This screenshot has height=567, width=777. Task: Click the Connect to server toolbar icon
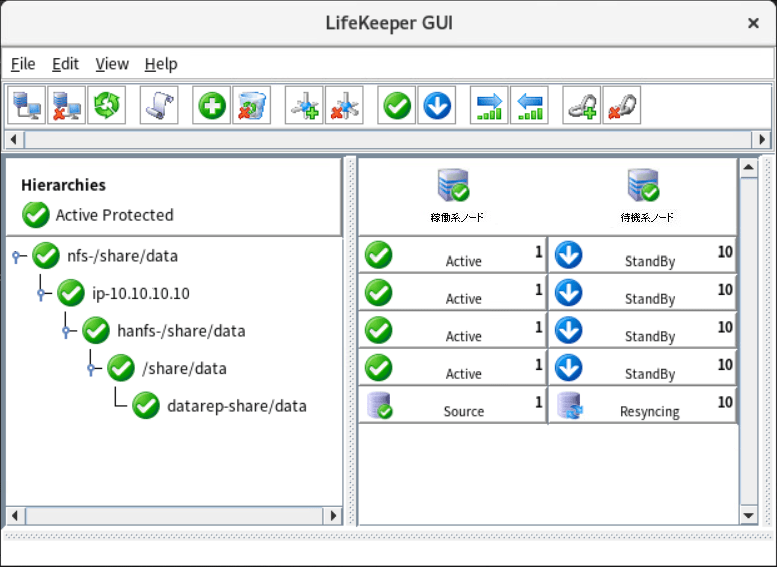[26, 105]
